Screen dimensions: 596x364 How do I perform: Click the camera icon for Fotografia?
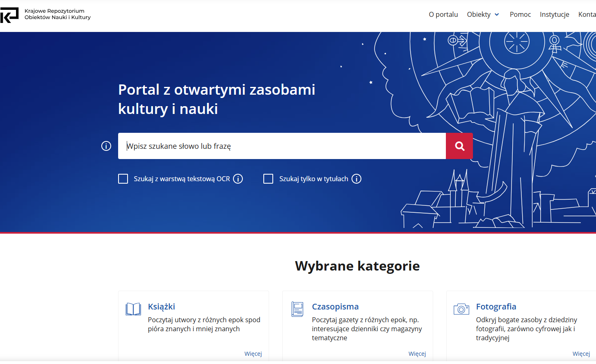pyautogui.click(x=460, y=309)
